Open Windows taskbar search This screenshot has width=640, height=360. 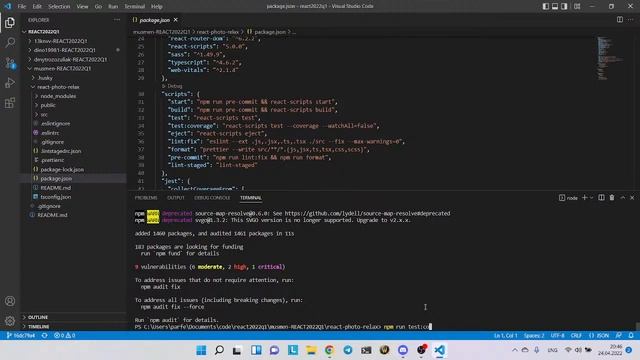pyautogui.click(x=219, y=350)
